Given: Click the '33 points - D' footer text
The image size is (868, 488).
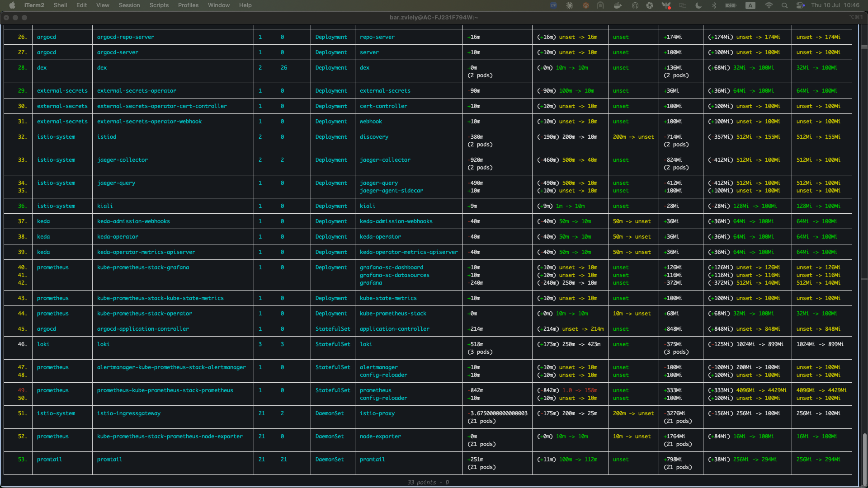Looking at the screenshot, I should click(428, 483).
